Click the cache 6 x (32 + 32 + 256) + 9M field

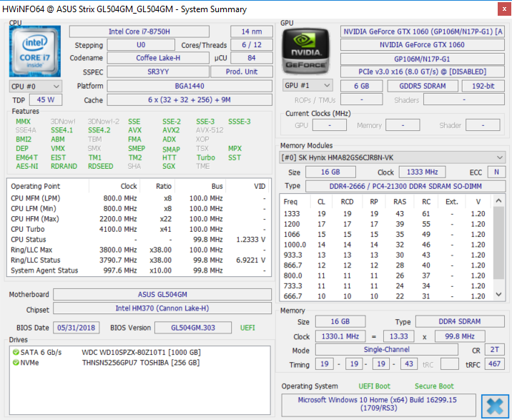pos(189,99)
